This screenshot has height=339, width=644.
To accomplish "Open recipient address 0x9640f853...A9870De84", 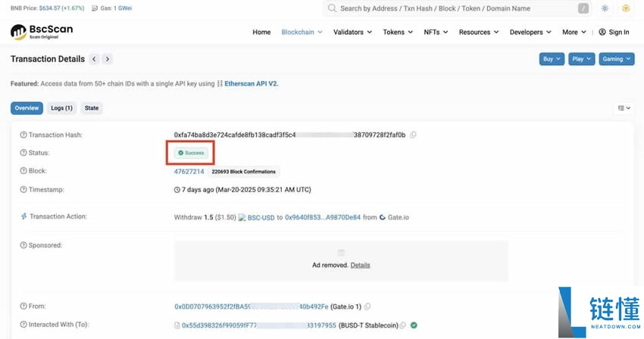I will point(323,217).
